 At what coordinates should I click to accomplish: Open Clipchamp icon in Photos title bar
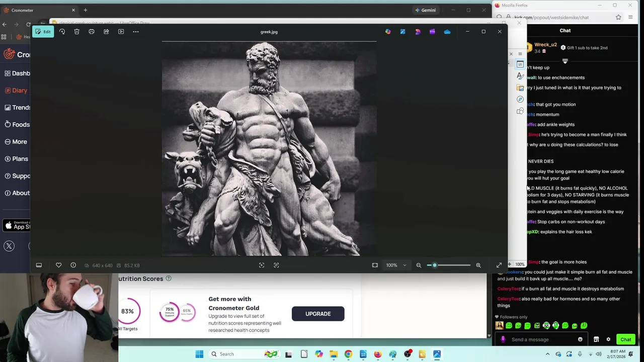tap(432, 32)
